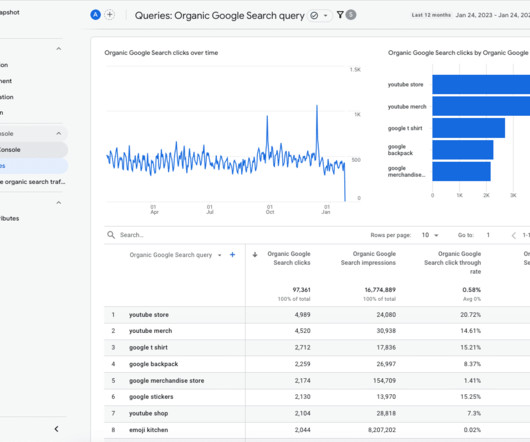Click Organic Google Search impressions column header
530x442 pixels.
[368, 258]
